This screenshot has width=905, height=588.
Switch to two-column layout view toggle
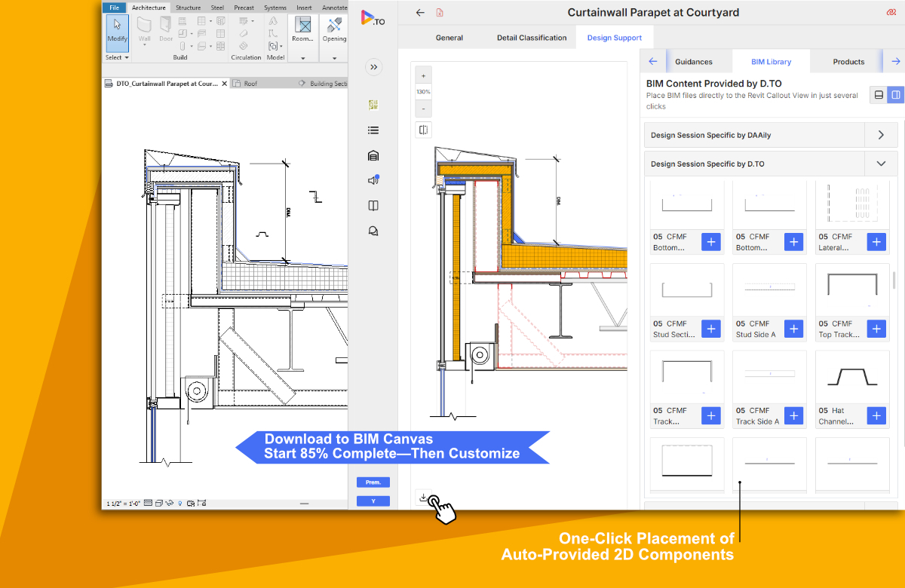895,94
